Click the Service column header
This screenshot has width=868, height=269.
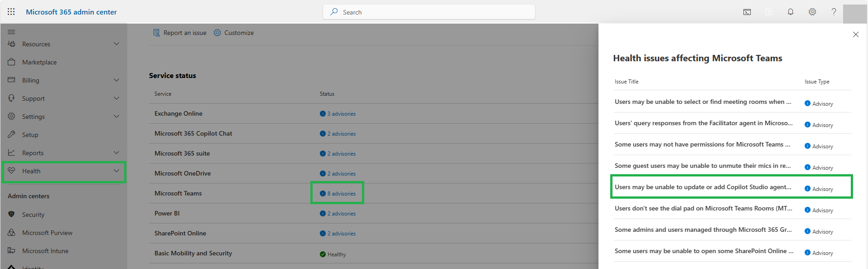[x=163, y=94]
